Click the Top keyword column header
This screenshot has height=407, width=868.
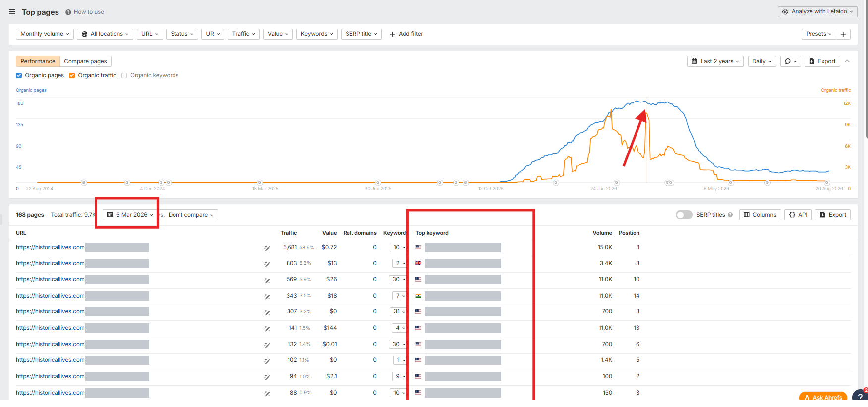(x=432, y=233)
